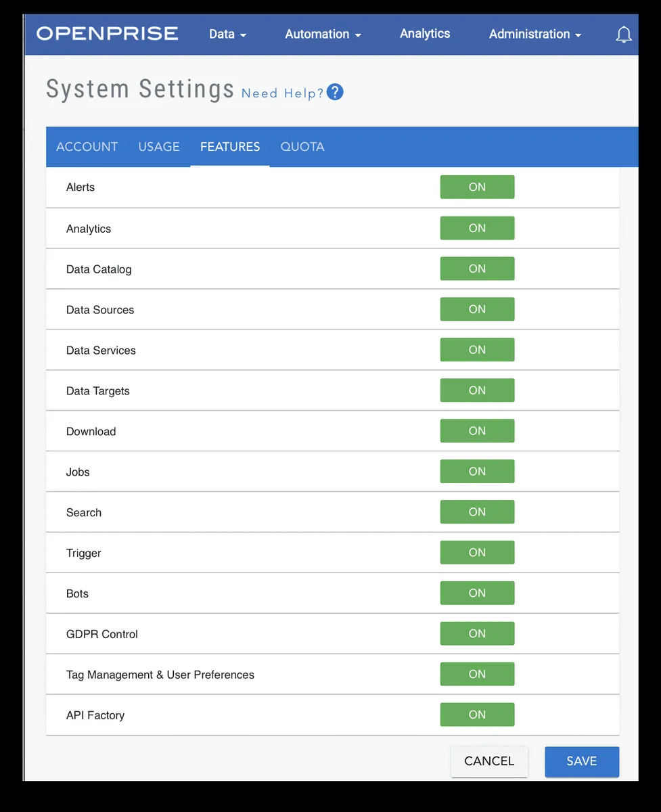Expand the Automation dropdown menu
The width and height of the screenshot is (661, 812).
[x=323, y=34]
